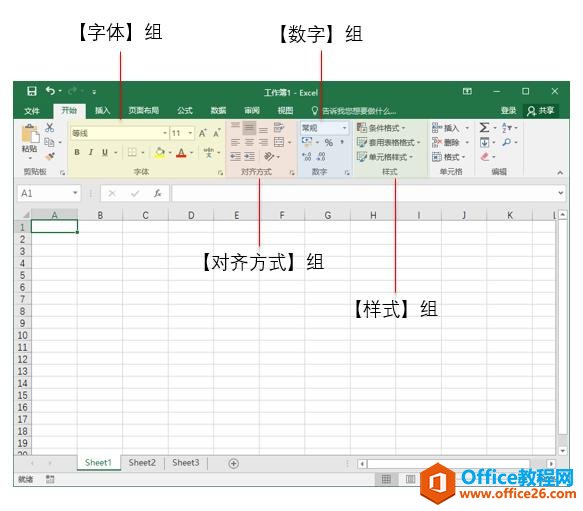Screen dimensions: 583x511
Task: Open the 常规 number format dropdown
Action: coord(344,128)
